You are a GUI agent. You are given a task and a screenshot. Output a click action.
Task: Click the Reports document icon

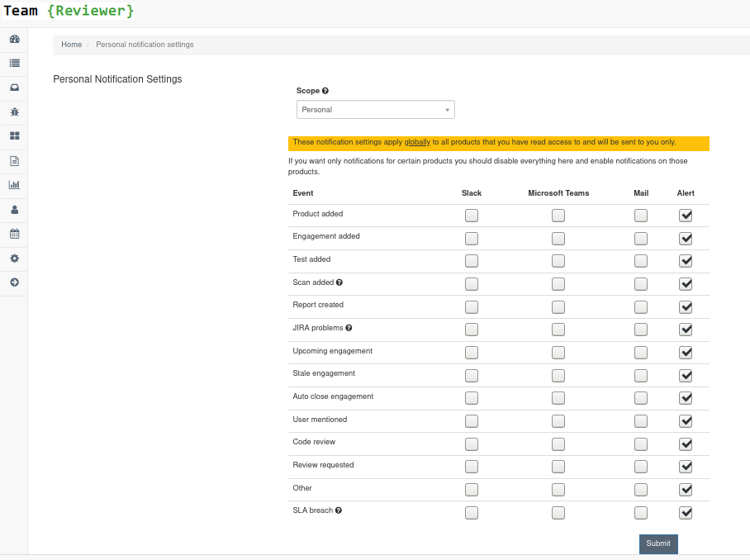(14, 160)
